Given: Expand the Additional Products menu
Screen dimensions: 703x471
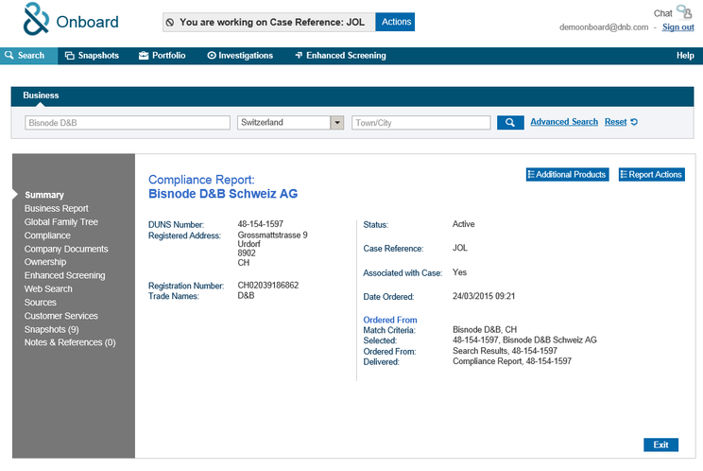Looking at the screenshot, I should coord(567,174).
